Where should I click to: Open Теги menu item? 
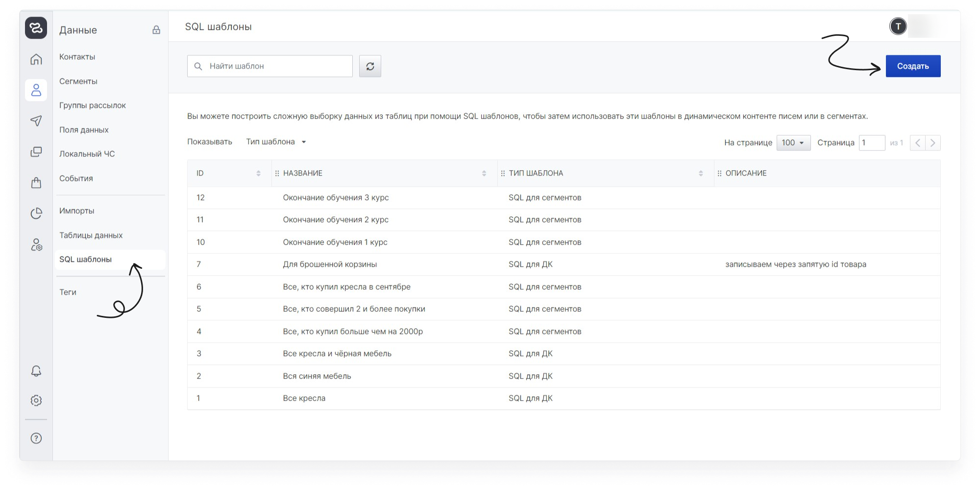coord(68,292)
